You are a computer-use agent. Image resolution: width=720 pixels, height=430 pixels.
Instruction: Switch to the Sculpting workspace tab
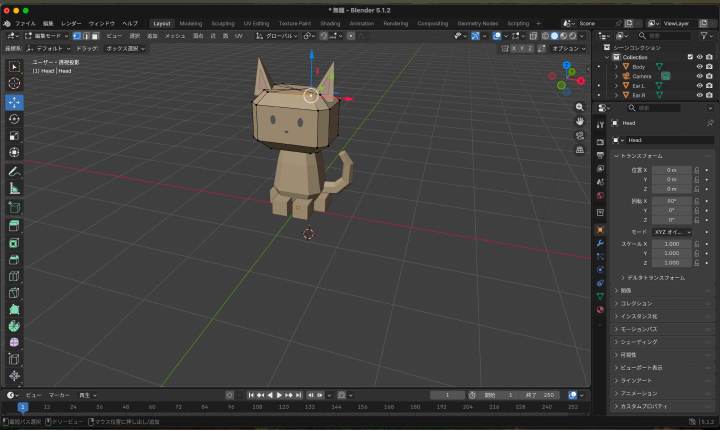point(223,23)
